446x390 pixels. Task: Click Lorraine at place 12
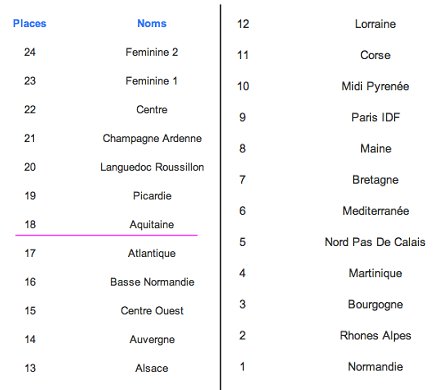(375, 24)
